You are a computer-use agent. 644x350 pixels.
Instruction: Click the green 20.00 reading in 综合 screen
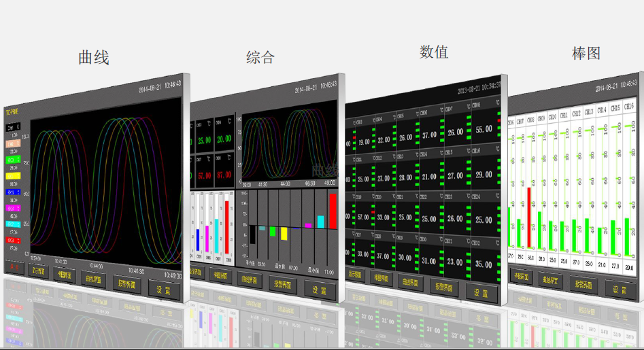pyautogui.click(x=224, y=139)
